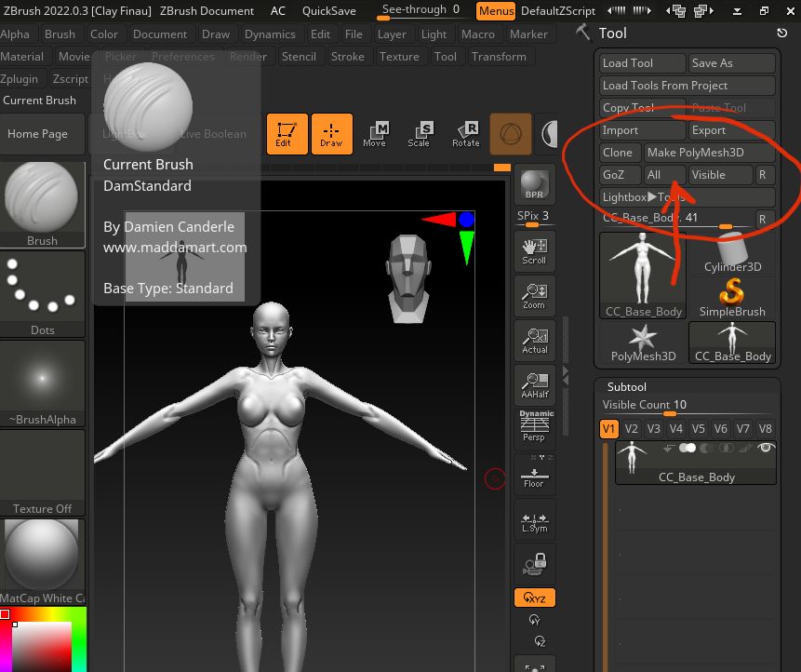The image size is (801, 672).
Task: Click the See-through slider
Action: 420,11
